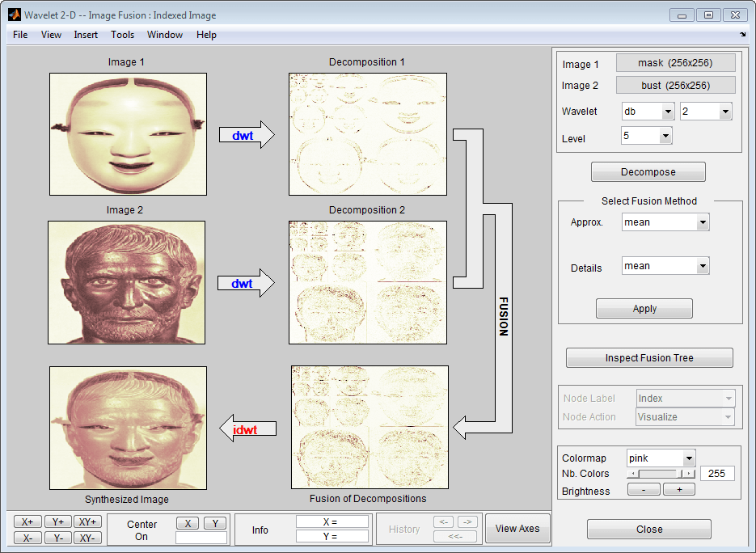Viewport: 756px width, 553px height.
Task: Click the Fusion of Decompositions plot
Action: [x=370, y=427]
